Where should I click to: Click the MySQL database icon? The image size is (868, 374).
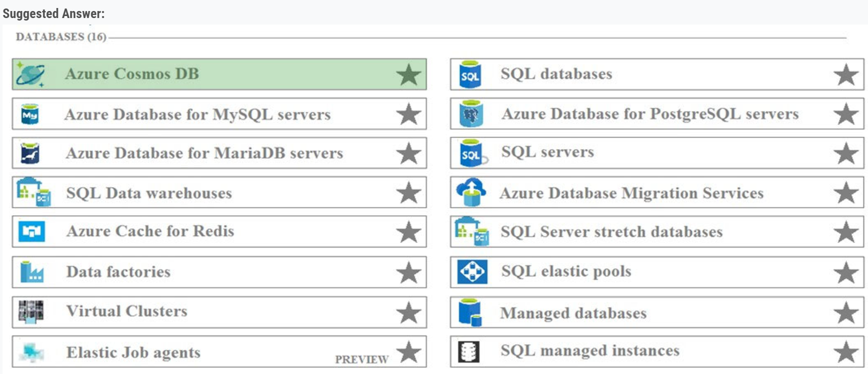click(x=30, y=115)
